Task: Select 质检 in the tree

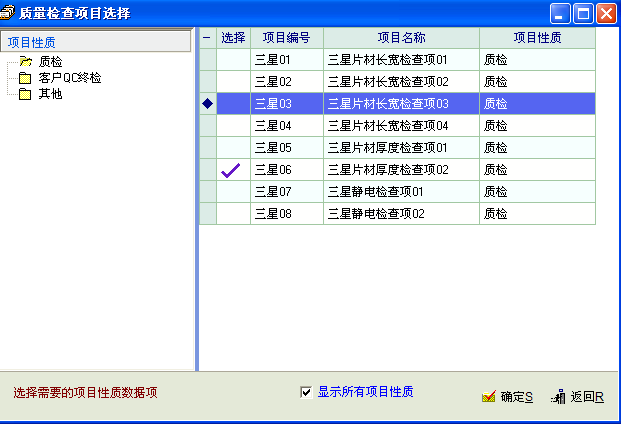Action: [50, 62]
